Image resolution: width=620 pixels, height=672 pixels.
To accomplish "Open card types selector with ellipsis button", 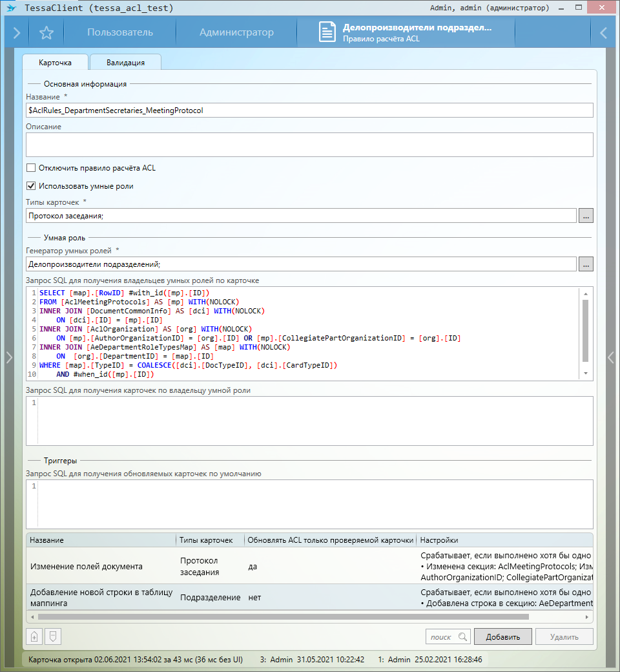I will (x=585, y=216).
